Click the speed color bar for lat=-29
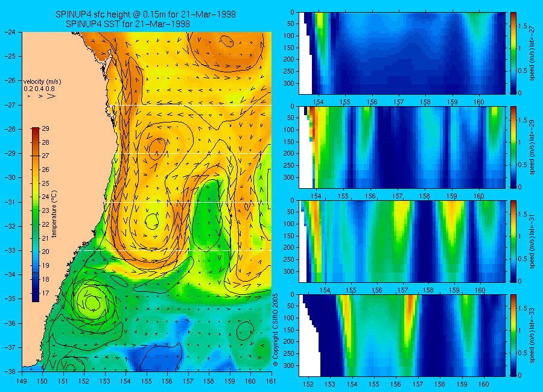The width and height of the screenshot is (543, 392). tap(513, 148)
